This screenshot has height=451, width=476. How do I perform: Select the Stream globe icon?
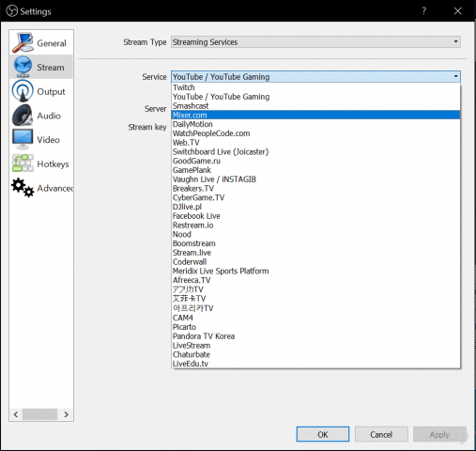click(x=23, y=67)
